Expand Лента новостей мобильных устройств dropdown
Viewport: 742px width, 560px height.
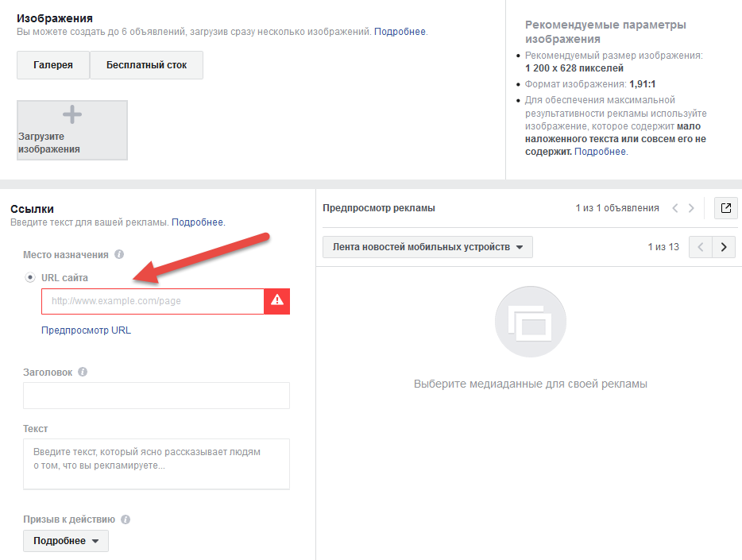point(427,247)
